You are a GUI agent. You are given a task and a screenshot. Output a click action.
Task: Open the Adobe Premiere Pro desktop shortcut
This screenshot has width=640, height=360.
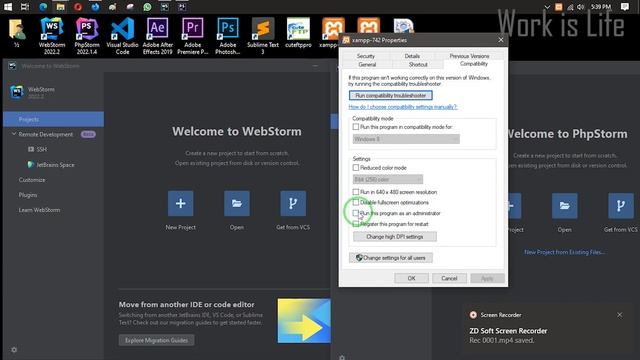193,36
